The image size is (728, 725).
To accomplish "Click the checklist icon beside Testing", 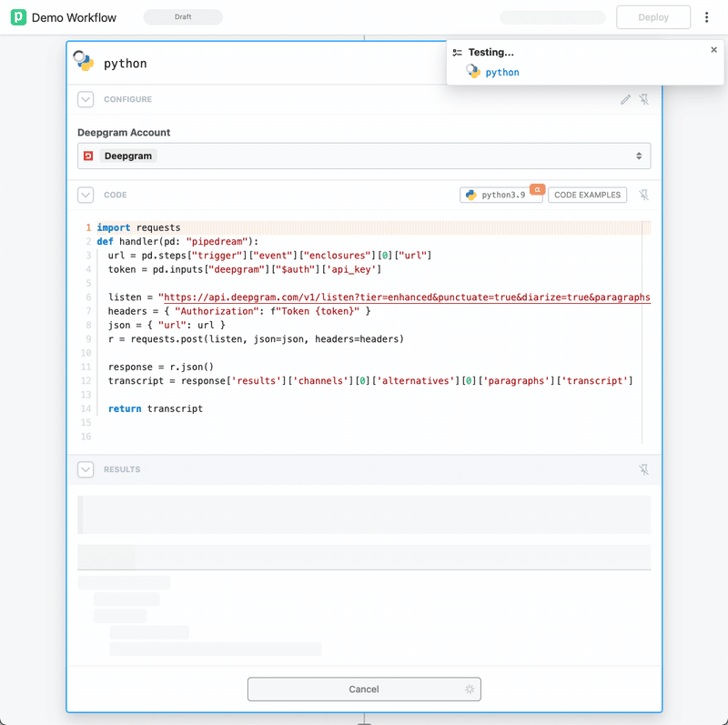I will [x=458, y=53].
